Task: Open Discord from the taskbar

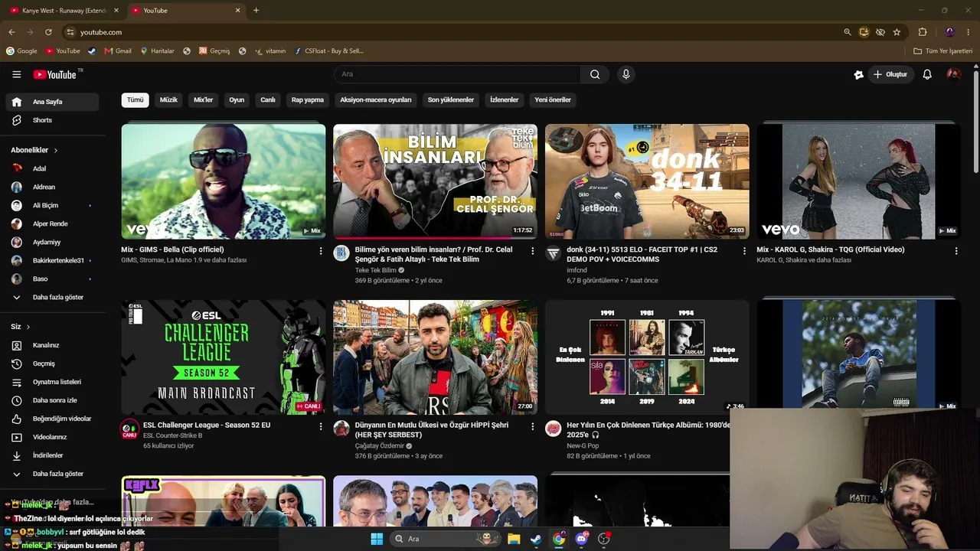Action: [x=582, y=539]
